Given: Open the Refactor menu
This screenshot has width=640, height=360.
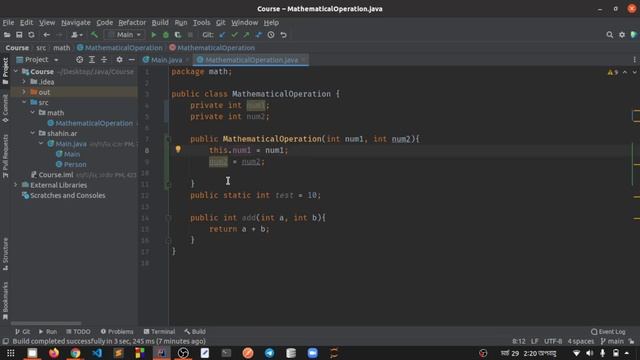Looking at the screenshot, I should coord(132,22).
